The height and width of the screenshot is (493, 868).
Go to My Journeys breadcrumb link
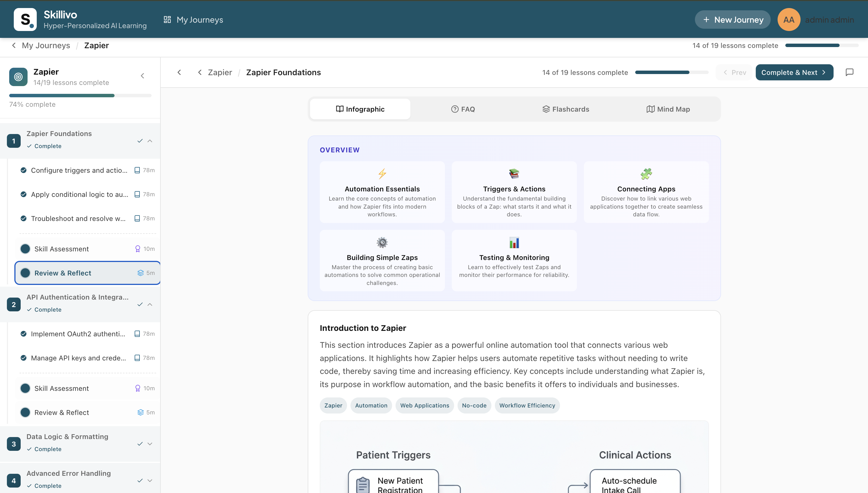[x=46, y=45]
